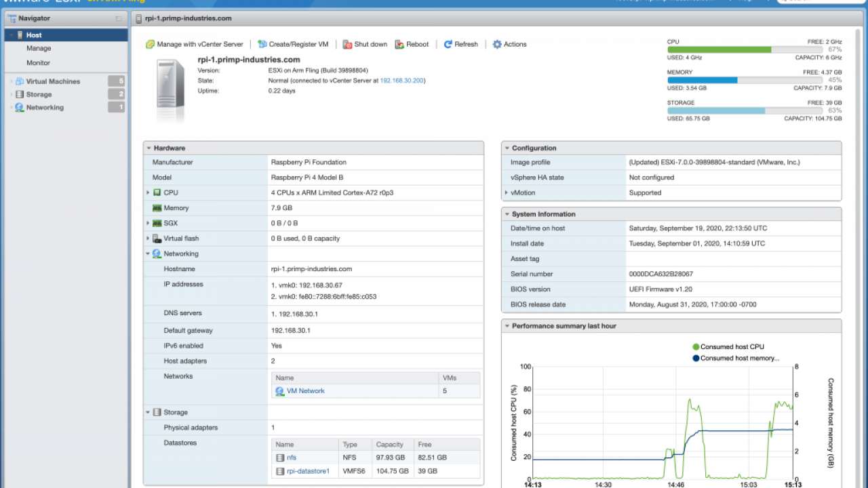Click the host icon in the title tab
Viewport: 868px width, 488px height.
pyautogui.click(x=139, y=18)
